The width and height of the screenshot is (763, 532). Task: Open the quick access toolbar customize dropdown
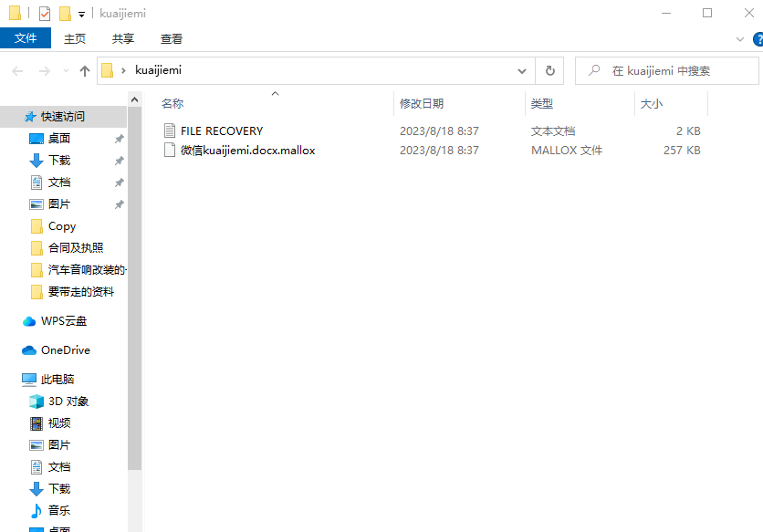tap(81, 14)
